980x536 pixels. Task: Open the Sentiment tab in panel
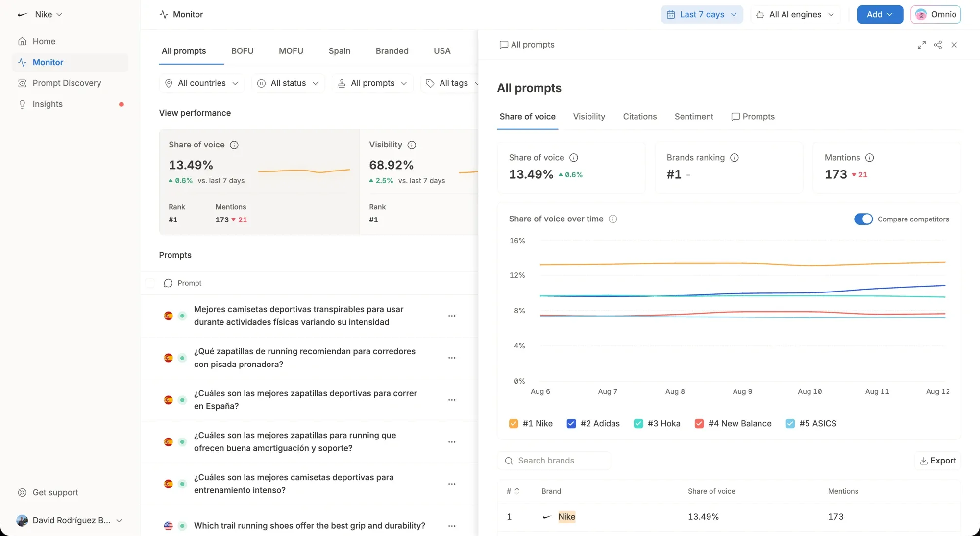[694, 117]
